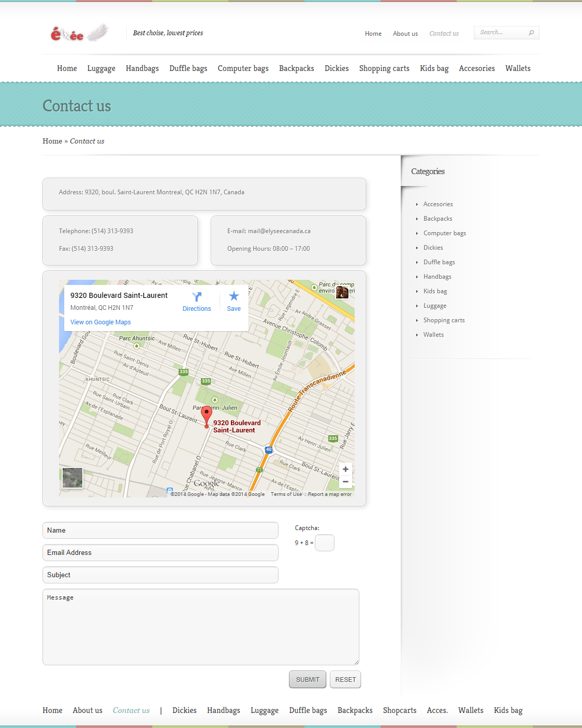
Task: Click View on Google Maps link
Action: pyautogui.click(x=100, y=322)
